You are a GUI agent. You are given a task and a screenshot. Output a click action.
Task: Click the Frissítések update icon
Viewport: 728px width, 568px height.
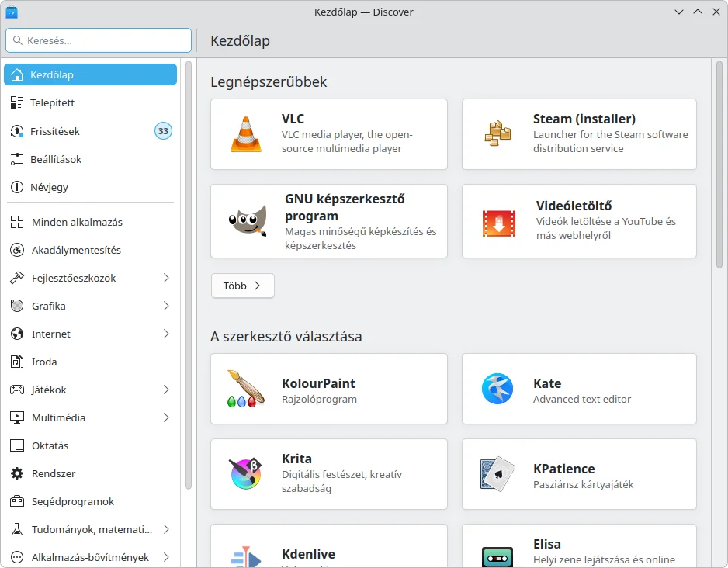(17, 131)
